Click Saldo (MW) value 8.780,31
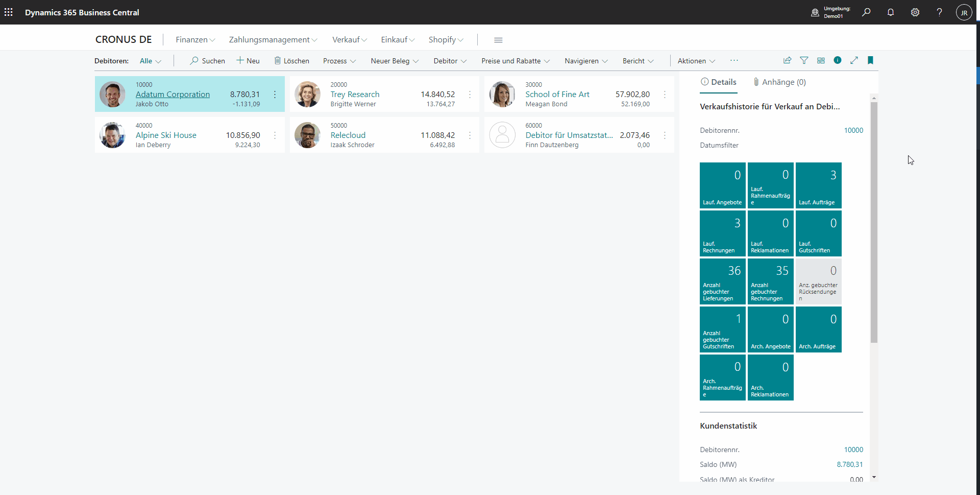 coord(850,464)
